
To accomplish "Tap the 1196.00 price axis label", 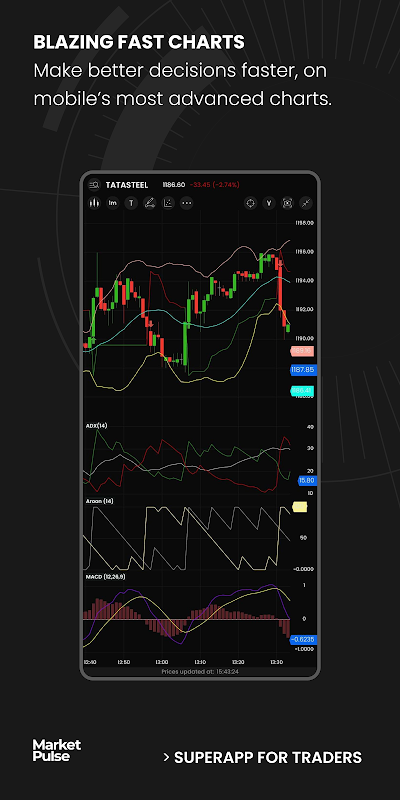I will pos(304,252).
